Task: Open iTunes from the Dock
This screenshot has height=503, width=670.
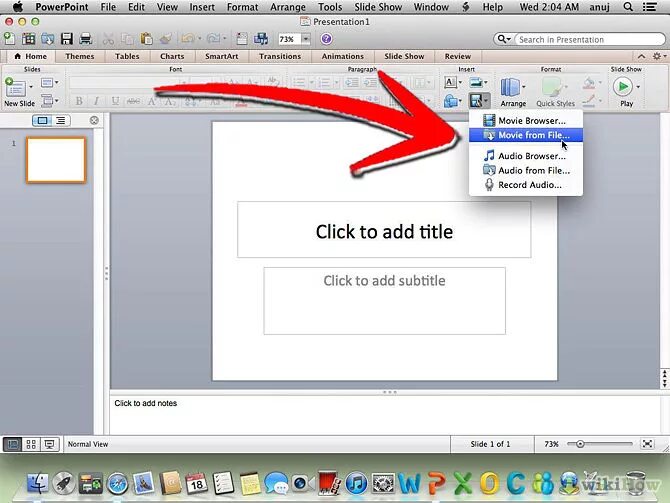Action: coord(356,483)
